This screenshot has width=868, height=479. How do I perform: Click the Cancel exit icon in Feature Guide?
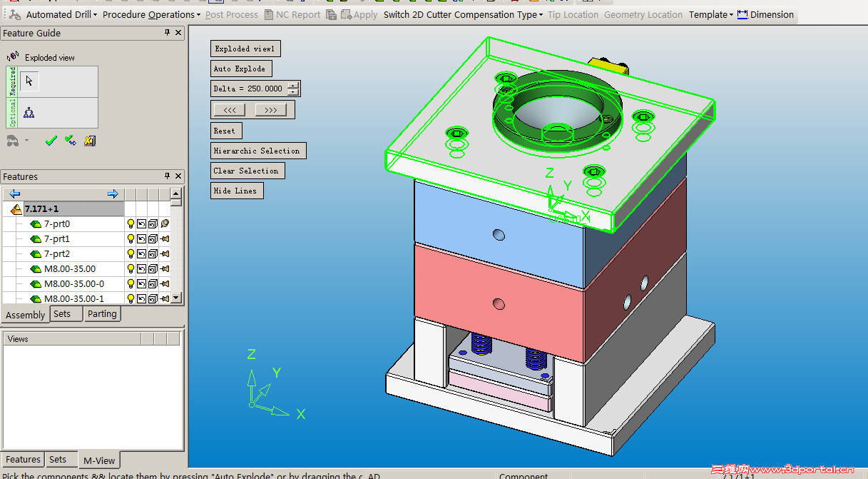(90, 141)
